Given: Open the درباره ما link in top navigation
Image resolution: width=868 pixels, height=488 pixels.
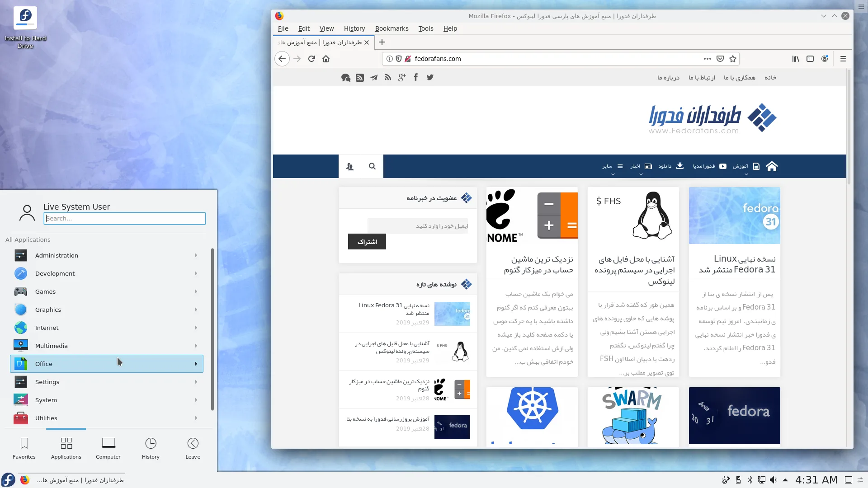Looking at the screenshot, I should [x=668, y=78].
